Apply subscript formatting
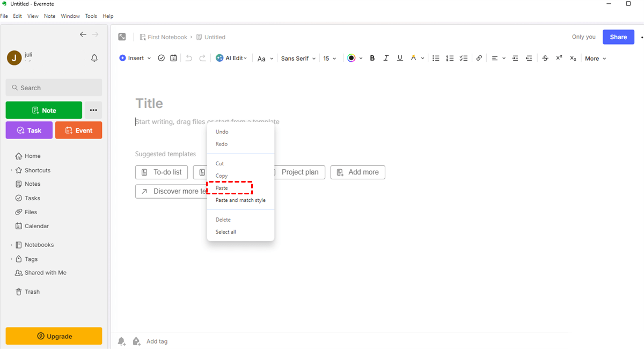This screenshot has height=349, width=644. coord(573,58)
